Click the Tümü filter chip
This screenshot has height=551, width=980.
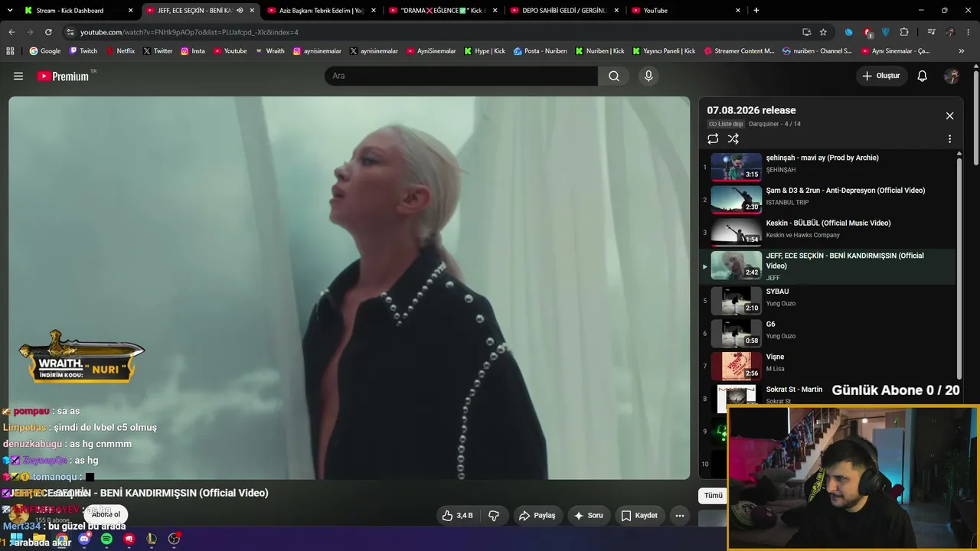714,495
